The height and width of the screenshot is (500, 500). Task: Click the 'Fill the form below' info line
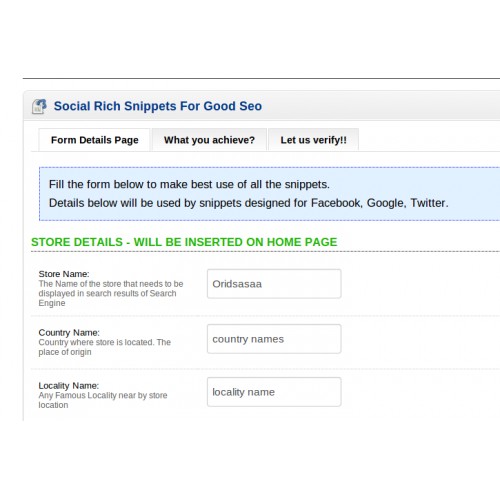(189, 184)
